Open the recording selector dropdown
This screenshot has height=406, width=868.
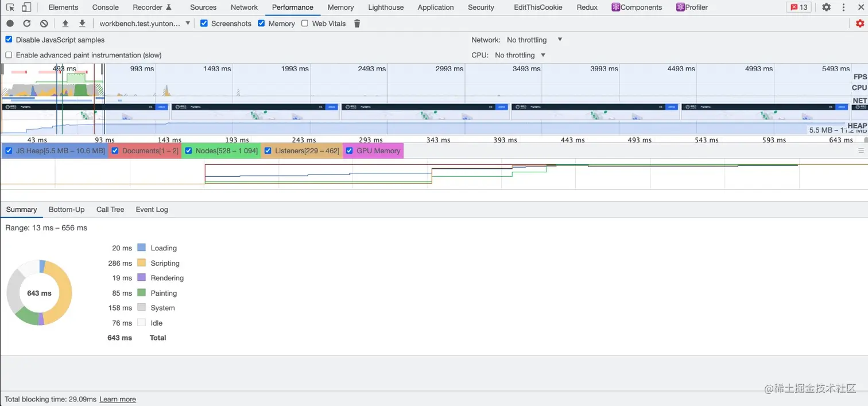tap(145, 24)
